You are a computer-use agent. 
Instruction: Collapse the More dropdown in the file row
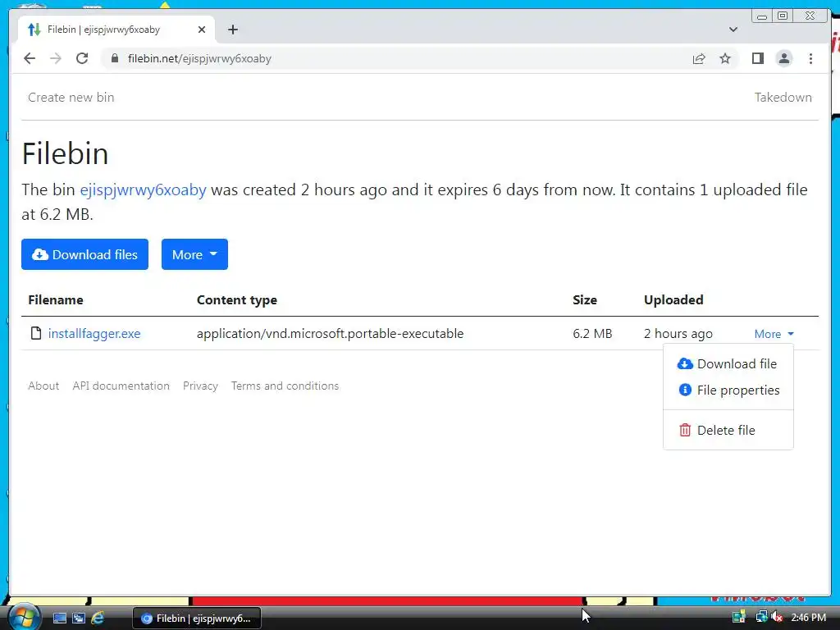(774, 334)
